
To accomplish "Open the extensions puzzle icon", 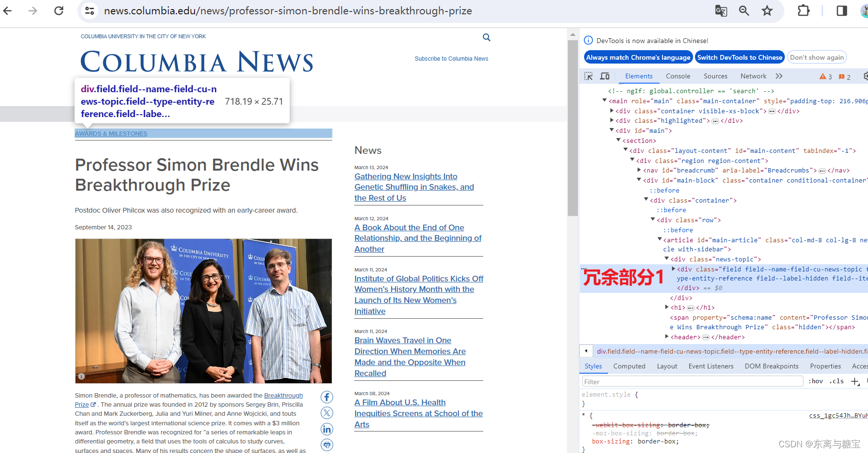I will point(804,11).
